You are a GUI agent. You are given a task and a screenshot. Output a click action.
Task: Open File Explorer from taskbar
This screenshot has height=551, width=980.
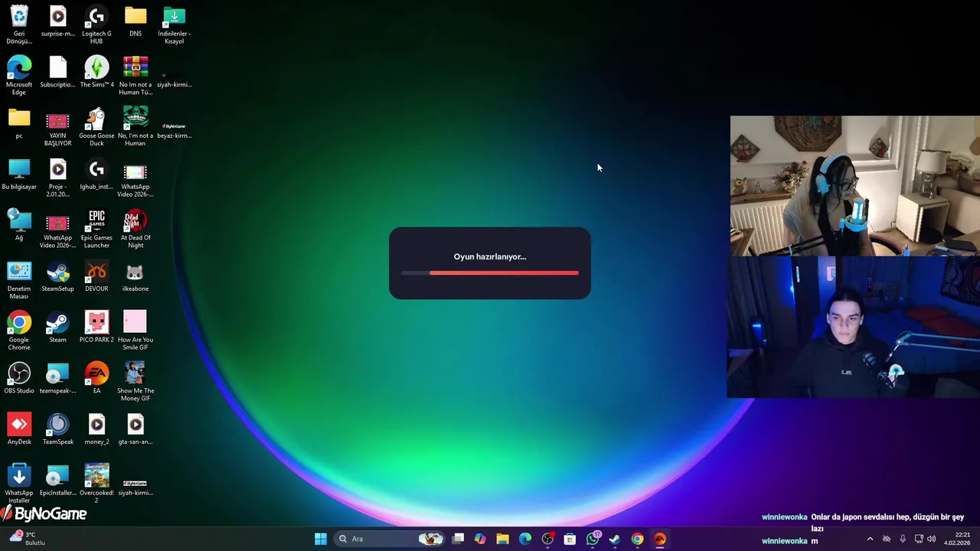coord(502,539)
